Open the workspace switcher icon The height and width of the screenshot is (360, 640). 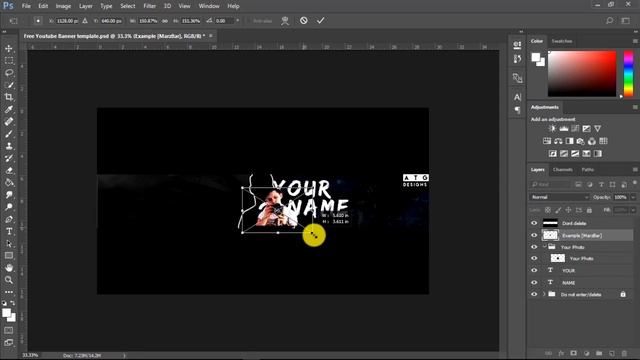tap(625, 20)
